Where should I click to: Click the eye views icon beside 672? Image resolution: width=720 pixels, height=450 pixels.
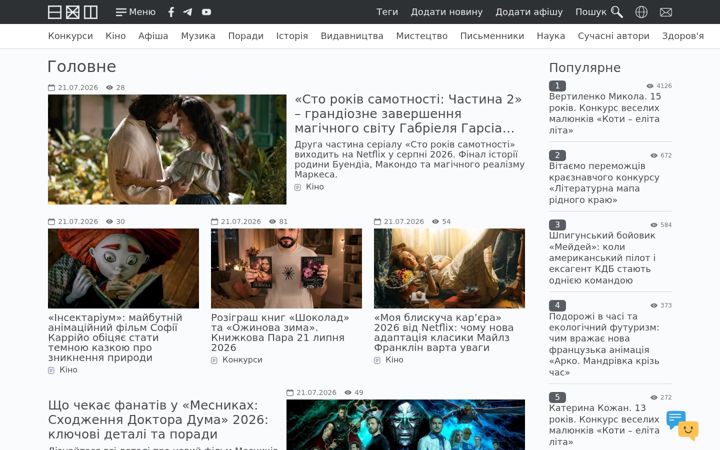pos(654,155)
